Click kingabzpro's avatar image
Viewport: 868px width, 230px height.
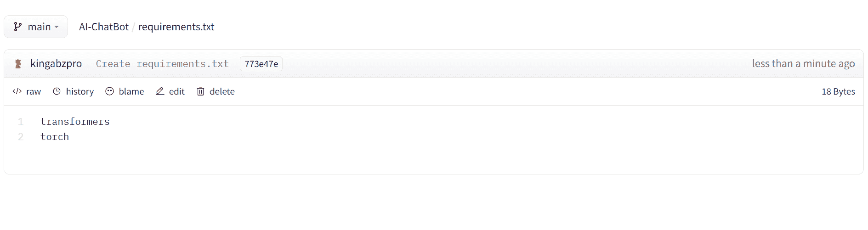(x=18, y=64)
